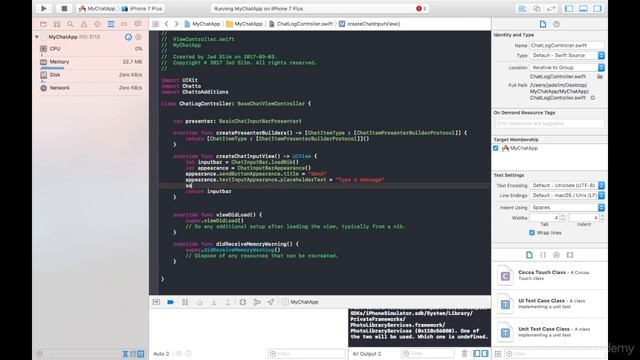640x360 pixels.
Task: Click the ChatLogController.swift breadcrumb
Action: tap(301, 24)
